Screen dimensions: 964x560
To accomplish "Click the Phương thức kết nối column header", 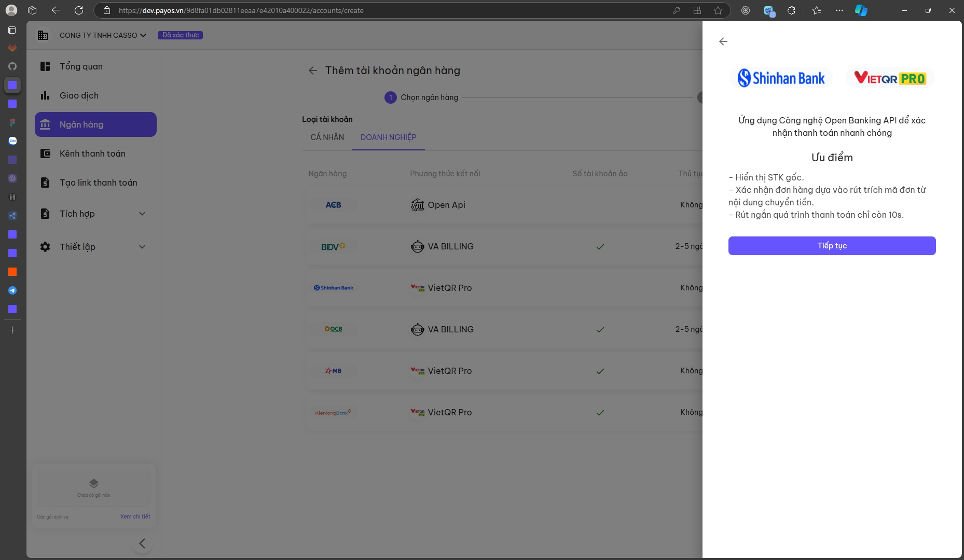I will point(445,174).
